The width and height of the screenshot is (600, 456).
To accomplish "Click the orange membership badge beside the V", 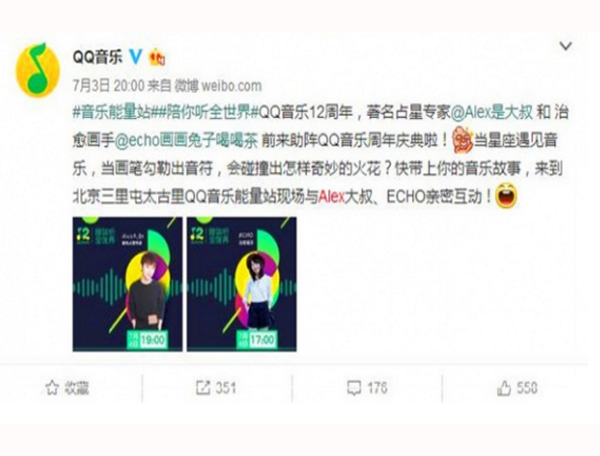I will click(157, 57).
